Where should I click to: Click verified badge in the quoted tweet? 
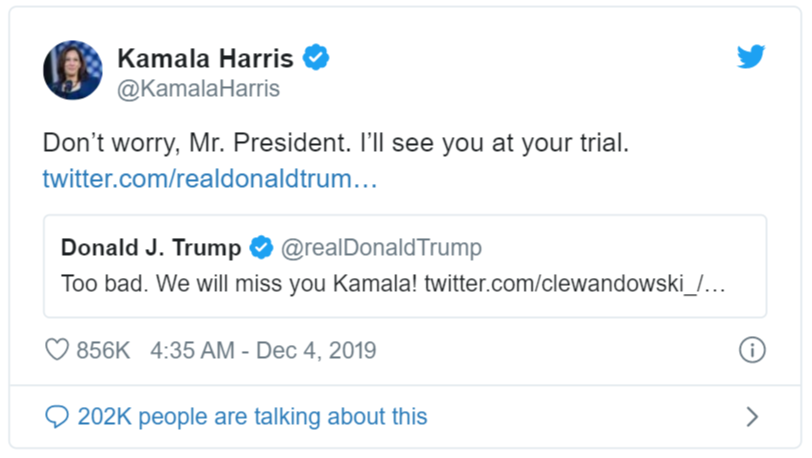tap(262, 247)
